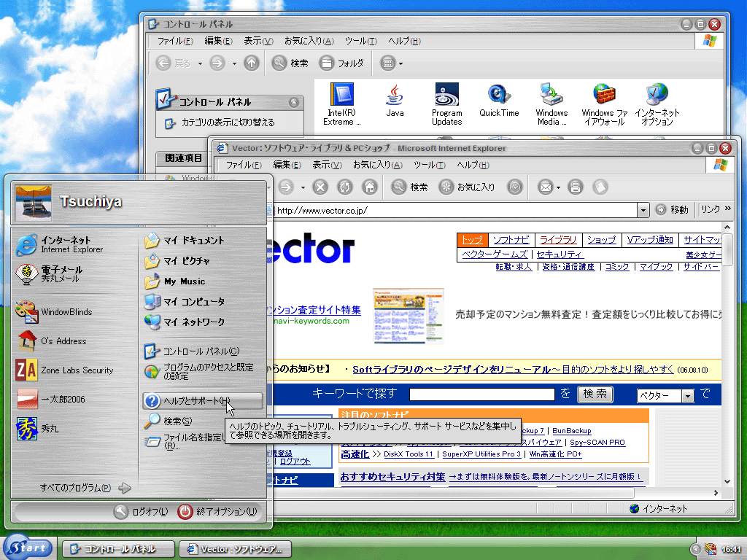Open Program Updates in Control Panel
747x560 pixels.
(x=447, y=104)
